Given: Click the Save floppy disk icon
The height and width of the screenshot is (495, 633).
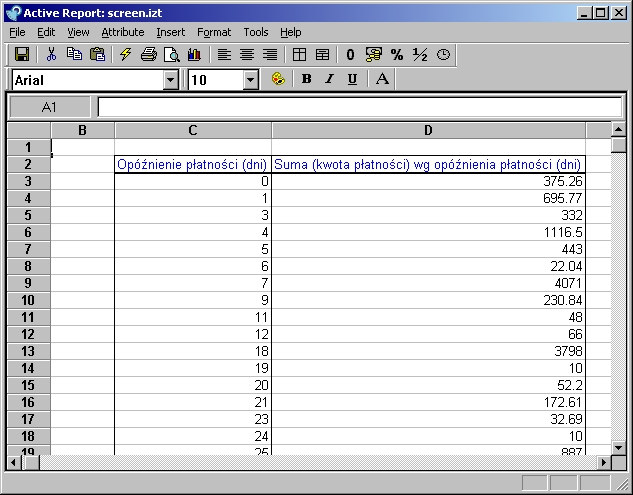Looking at the screenshot, I should [x=22, y=54].
